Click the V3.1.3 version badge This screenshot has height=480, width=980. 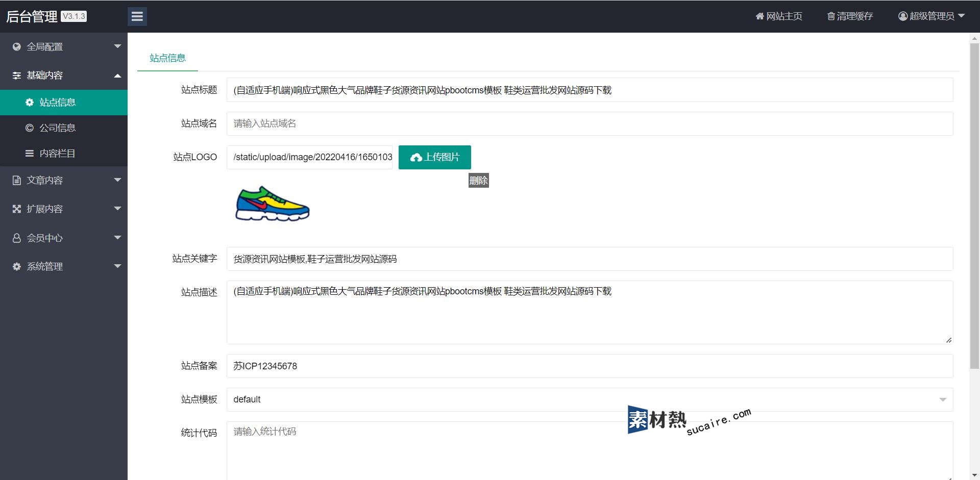(x=74, y=16)
